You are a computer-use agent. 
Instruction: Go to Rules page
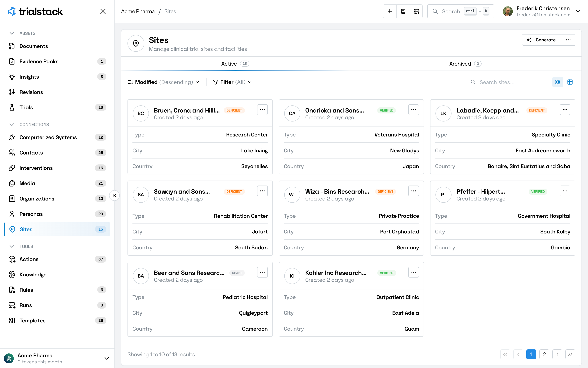[x=57, y=290]
